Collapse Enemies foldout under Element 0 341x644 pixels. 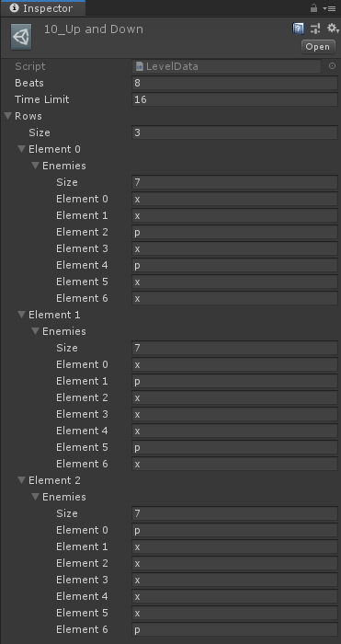pos(35,166)
